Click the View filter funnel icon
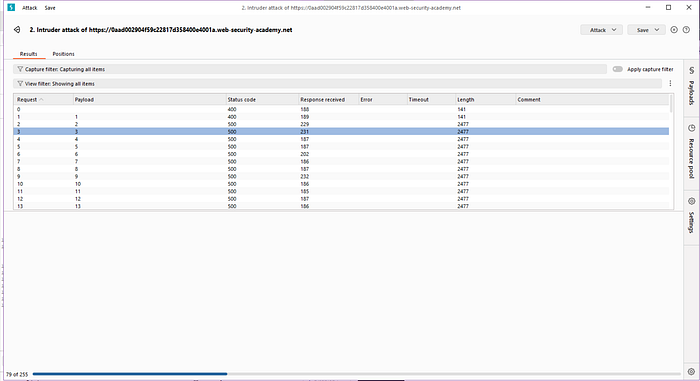The height and width of the screenshot is (381, 700). 20,84
